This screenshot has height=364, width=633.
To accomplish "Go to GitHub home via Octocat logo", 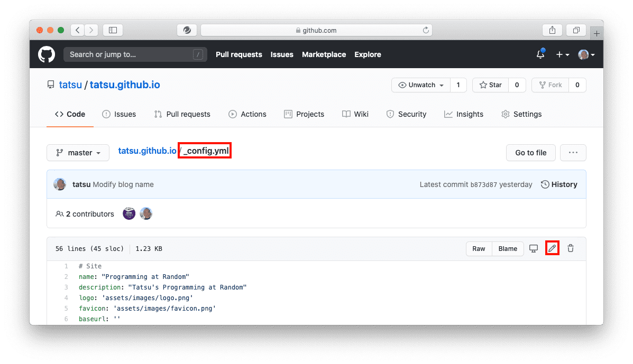I will tap(47, 54).
